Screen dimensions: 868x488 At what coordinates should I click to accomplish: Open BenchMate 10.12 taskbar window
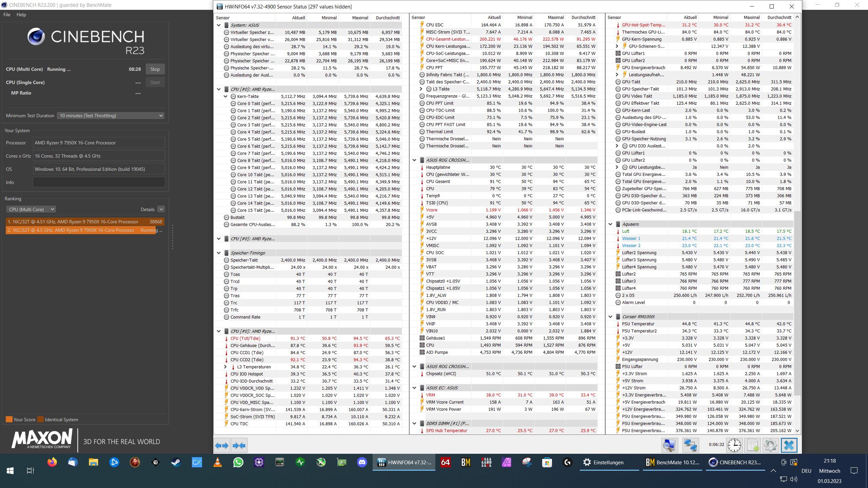point(672,462)
